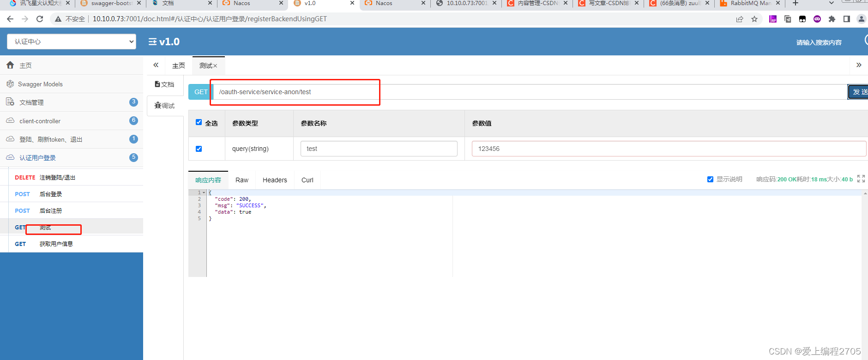Click the home icon next to 主页
The image size is (868, 360).
[x=10, y=65]
